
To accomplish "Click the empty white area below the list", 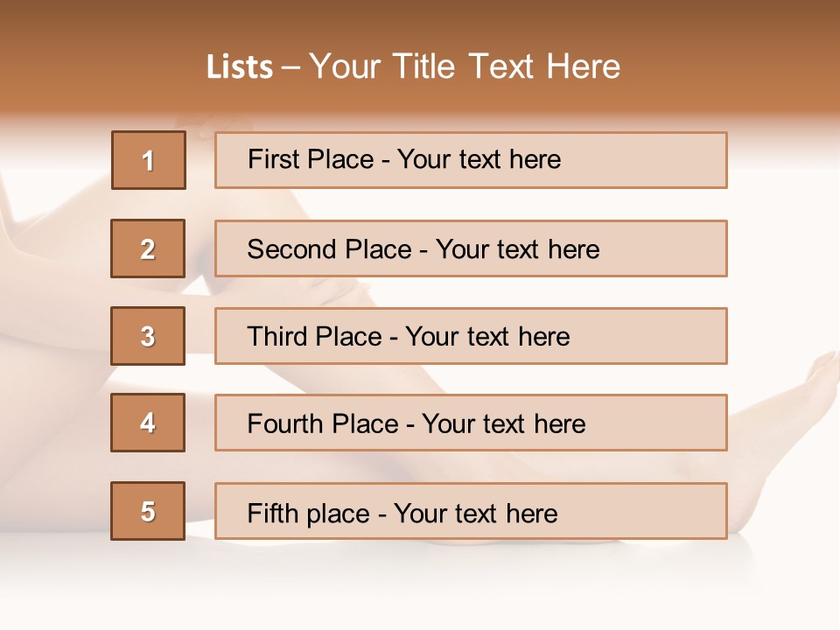I will (x=420, y=586).
